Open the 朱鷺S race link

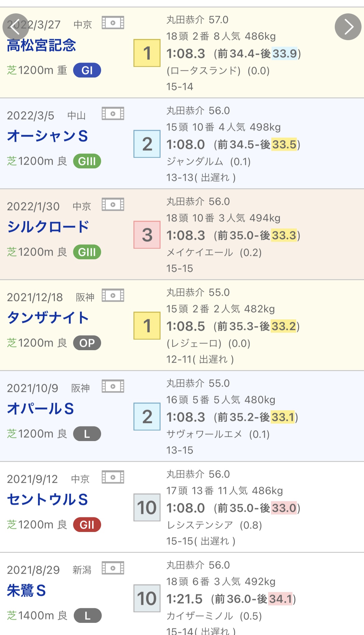(x=26, y=590)
